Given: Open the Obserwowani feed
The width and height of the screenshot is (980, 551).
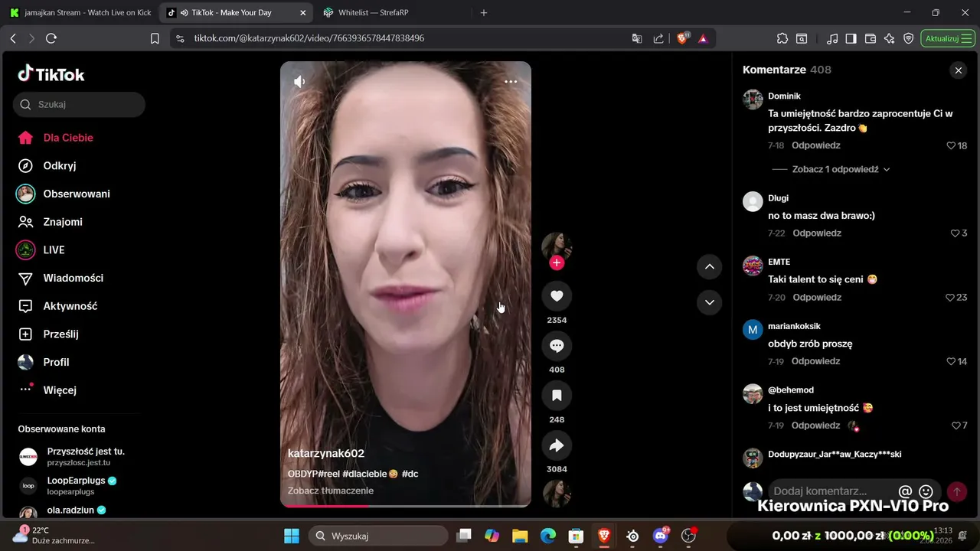Looking at the screenshot, I should [64, 194].
